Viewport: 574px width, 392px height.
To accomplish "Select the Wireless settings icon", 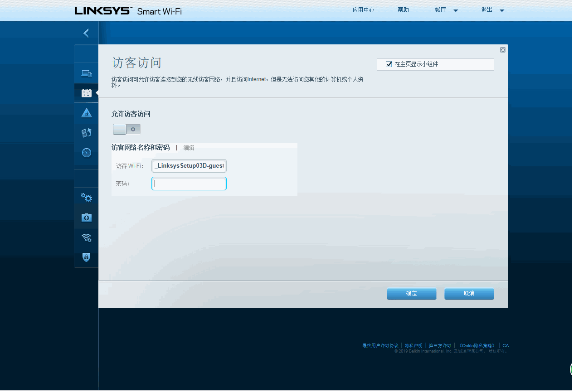I will pos(86,237).
